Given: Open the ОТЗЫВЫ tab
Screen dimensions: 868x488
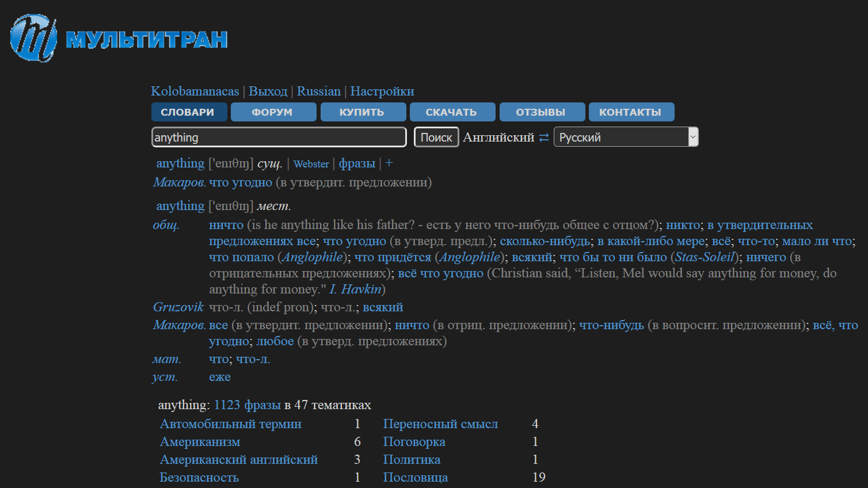Looking at the screenshot, I should pyautogui.click(x=542, y=112).
